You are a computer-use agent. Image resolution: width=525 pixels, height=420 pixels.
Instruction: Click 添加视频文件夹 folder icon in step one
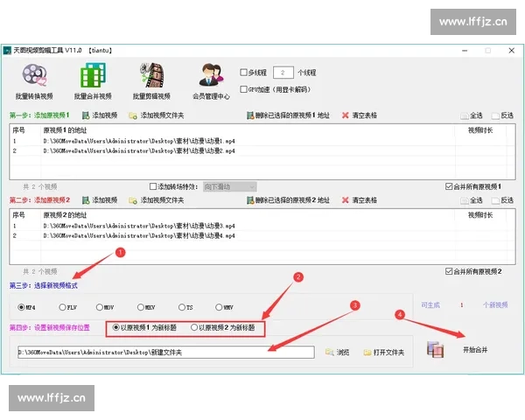[x=133, y=115]
